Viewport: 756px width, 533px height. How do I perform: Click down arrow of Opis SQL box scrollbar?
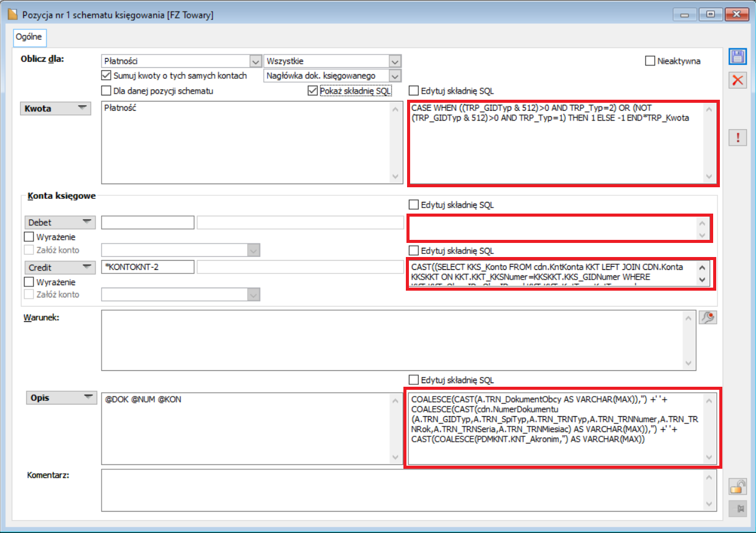pos(709,457)
